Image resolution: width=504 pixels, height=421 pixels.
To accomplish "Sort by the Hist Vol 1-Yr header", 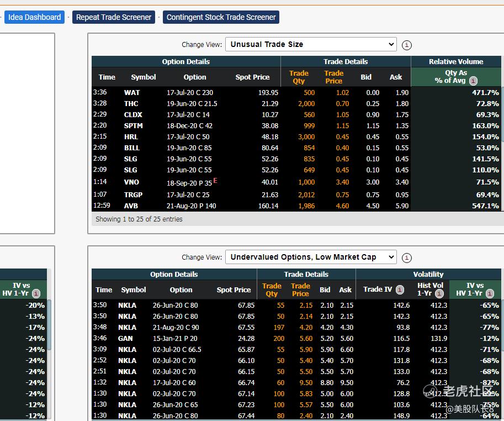I will pos(430,290).
